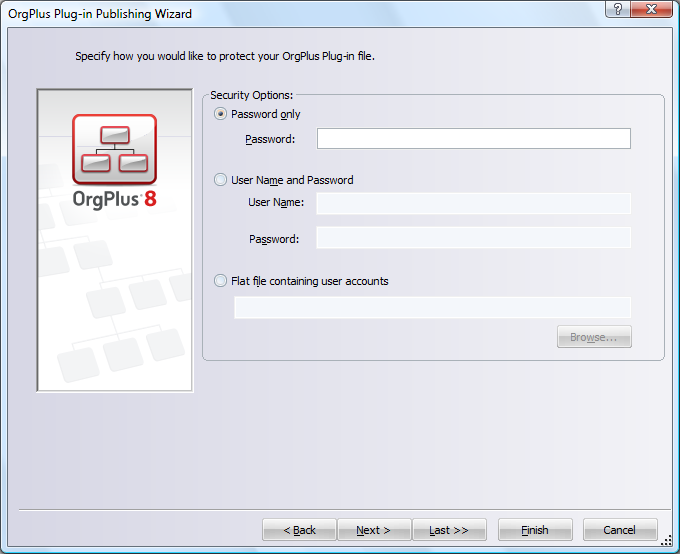
Task: Click the 'User Name:' label
Action: [276, 202]
